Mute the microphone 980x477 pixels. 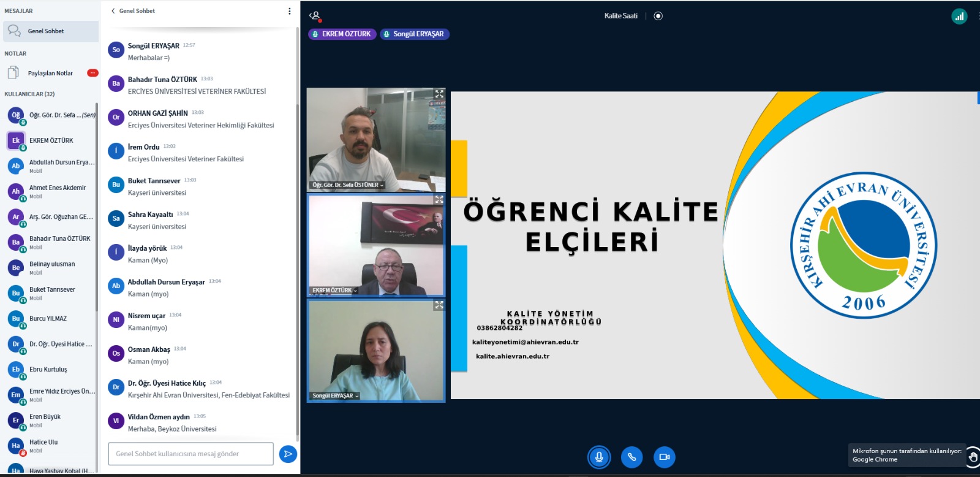[x=599, y=457]
